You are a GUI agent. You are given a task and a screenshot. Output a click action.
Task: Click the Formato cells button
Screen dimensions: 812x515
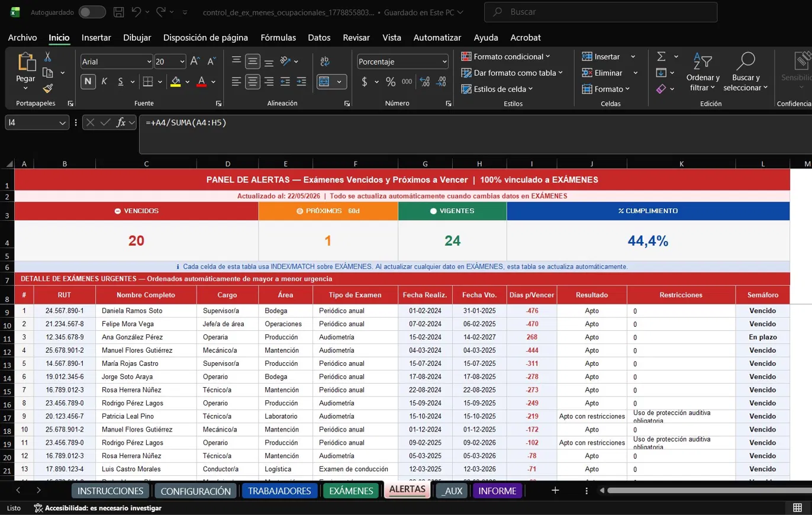605,89
